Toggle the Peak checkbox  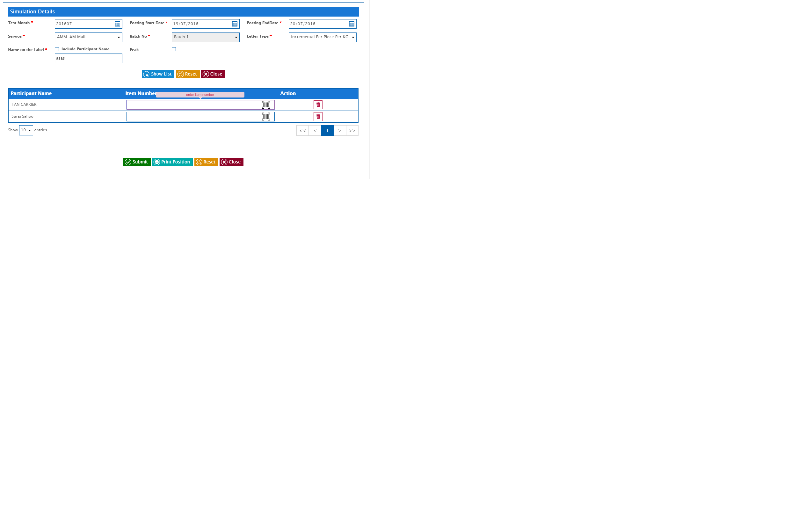(174, 49)
